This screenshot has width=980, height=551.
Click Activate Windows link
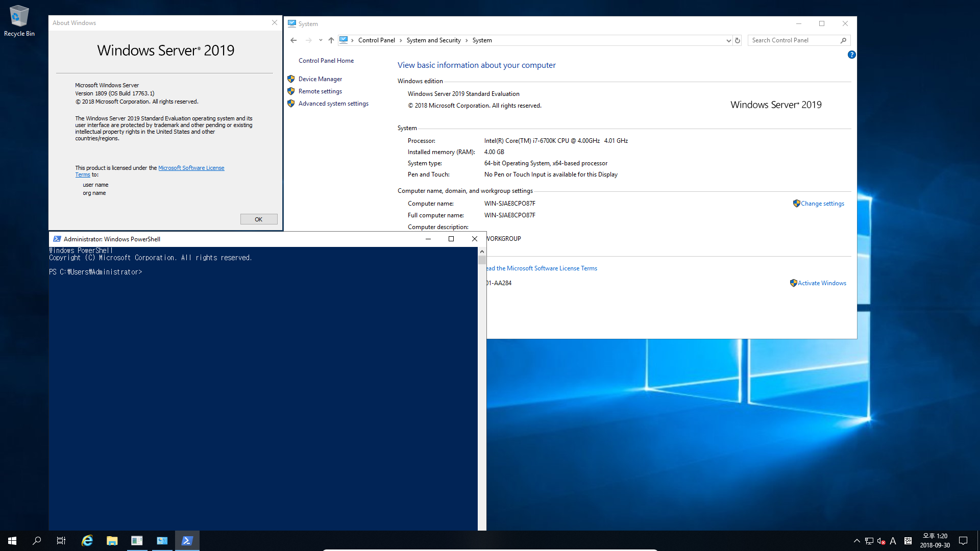pos(822,283)
